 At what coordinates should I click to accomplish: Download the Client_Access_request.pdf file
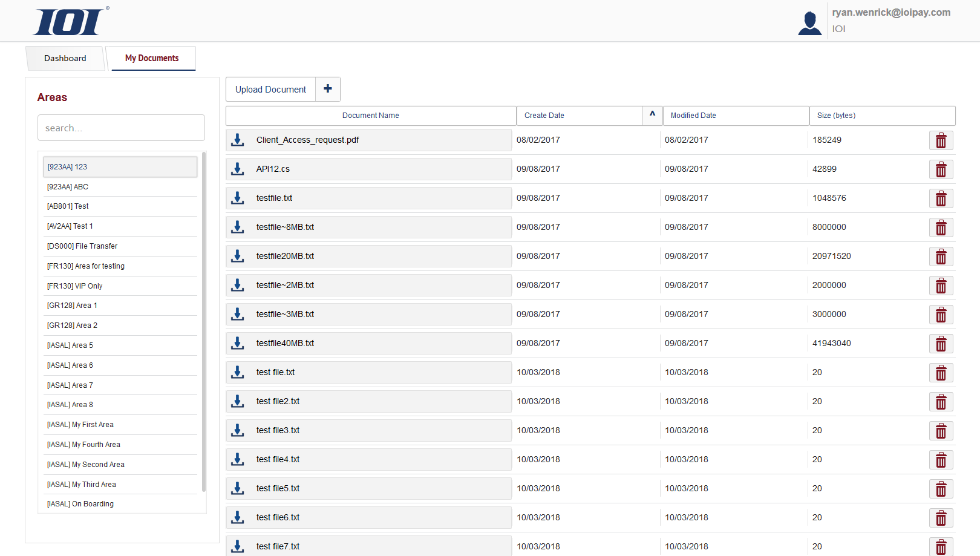click(x=238, y=140)
